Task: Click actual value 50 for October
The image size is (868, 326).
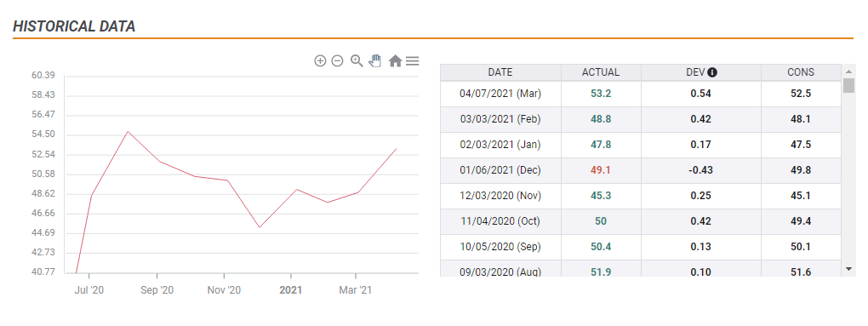Action: pos(601,220)
